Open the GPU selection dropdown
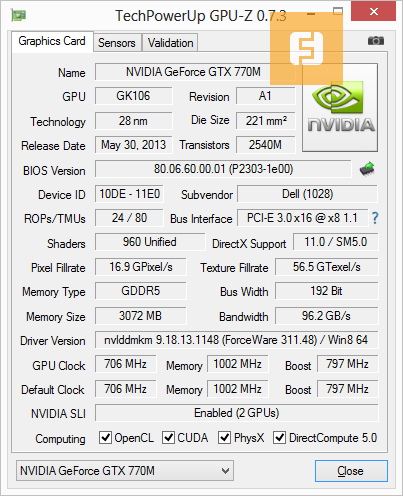This screenshot has width=403, height=496. pos(125,471)
